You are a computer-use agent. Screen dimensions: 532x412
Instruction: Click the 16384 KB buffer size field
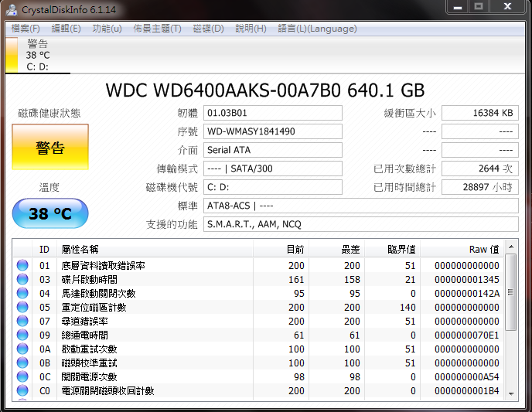click(480, 113)
